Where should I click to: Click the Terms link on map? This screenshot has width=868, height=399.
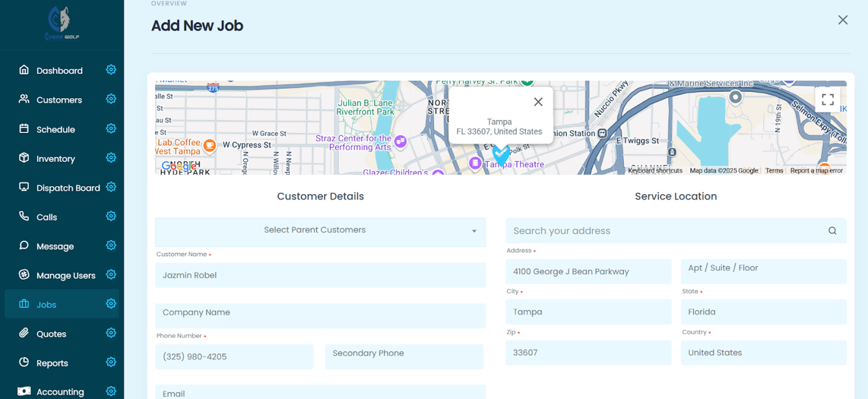point(774,171)
